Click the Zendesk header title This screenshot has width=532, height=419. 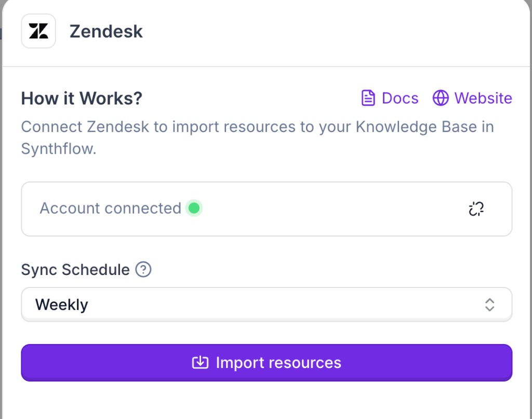click(106, 31)
